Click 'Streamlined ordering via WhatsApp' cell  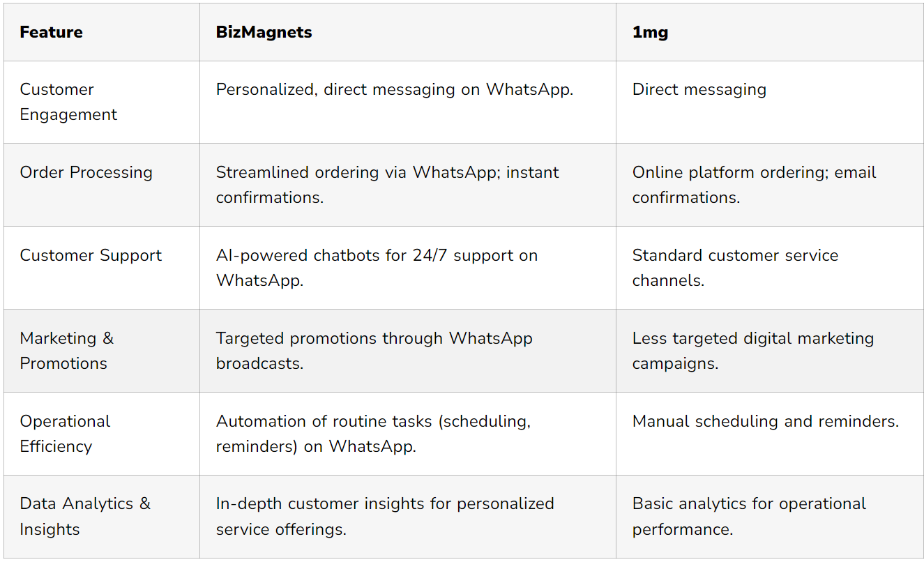(x=387, y=185)
